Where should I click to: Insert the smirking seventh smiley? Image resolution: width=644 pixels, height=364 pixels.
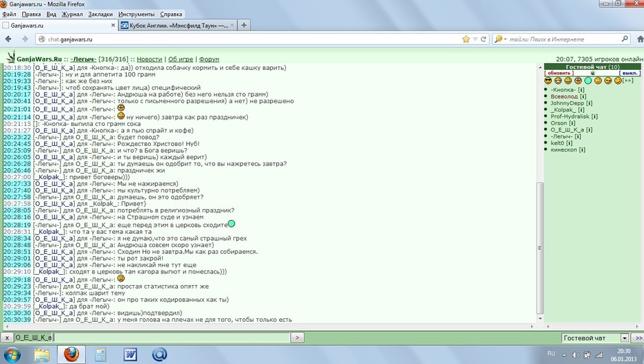(608, 80)
